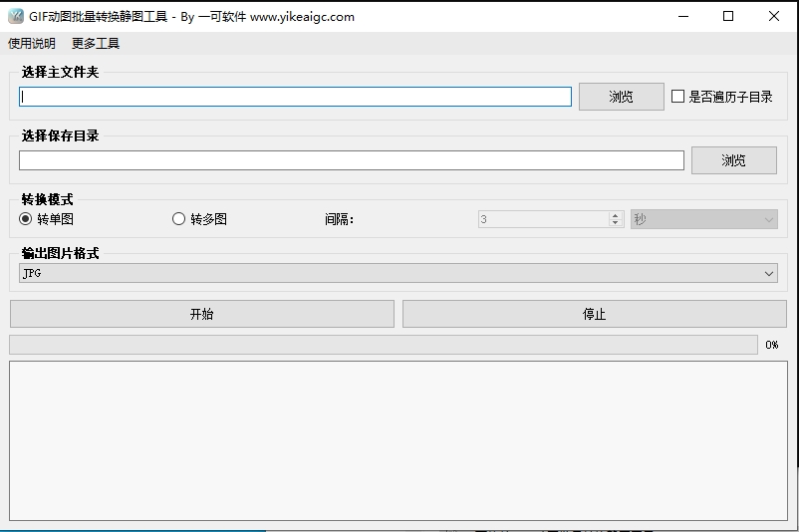Click the 0% progress label
The height and width of the screenshot is (532, 799).
771,345
